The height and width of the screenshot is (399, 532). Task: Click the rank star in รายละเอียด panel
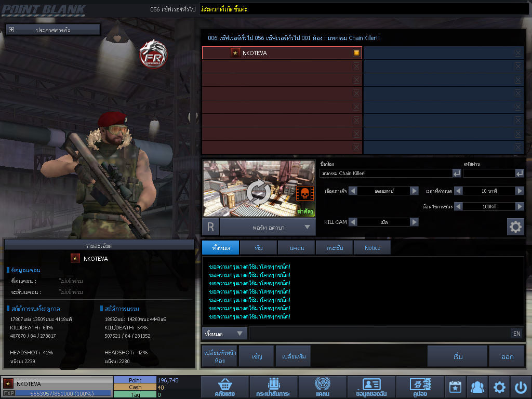75,259
